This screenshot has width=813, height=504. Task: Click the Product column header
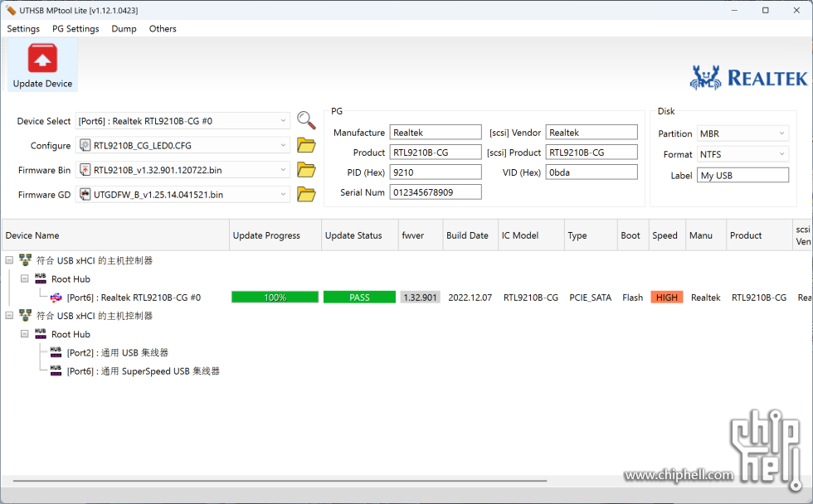(x=760, y=235)
